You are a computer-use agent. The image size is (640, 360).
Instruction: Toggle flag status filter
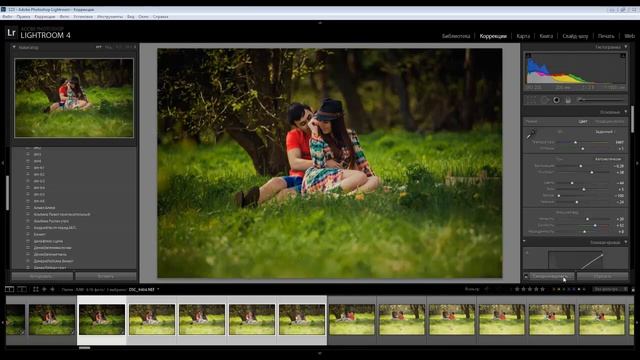[x=487, y=289]
